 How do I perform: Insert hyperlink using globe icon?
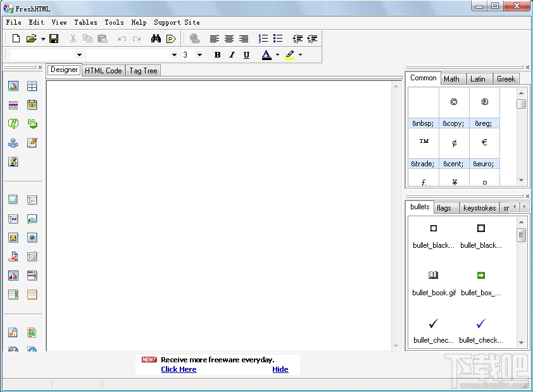pos(194,39)
